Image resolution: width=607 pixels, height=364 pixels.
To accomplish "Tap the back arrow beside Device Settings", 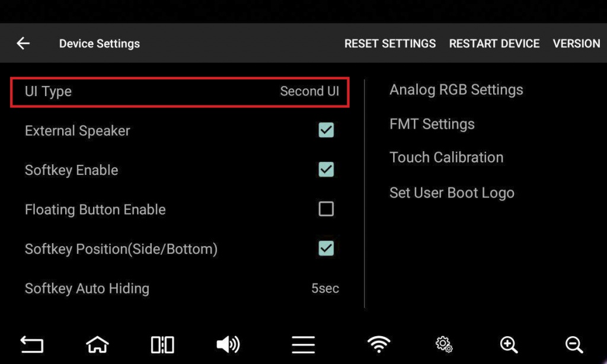I will tap(23, 43).
